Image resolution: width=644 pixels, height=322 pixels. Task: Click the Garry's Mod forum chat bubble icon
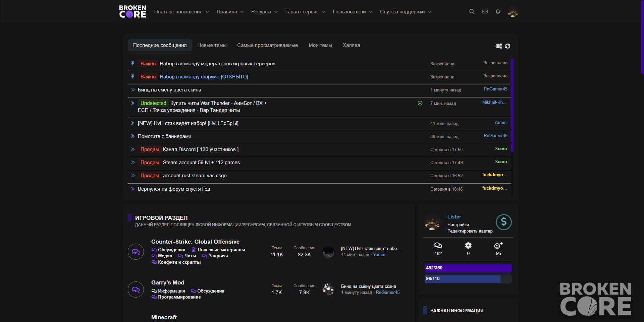point(136,289)
